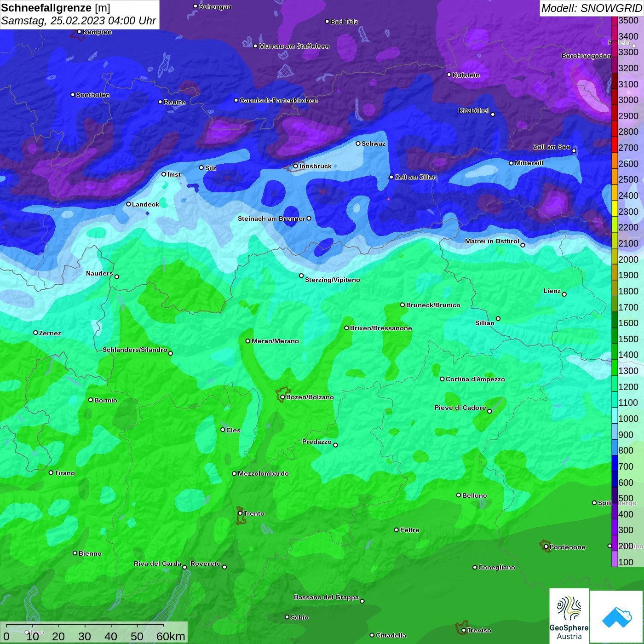
Task: Click the Bruneck/Brunico label
Action: 433,305
